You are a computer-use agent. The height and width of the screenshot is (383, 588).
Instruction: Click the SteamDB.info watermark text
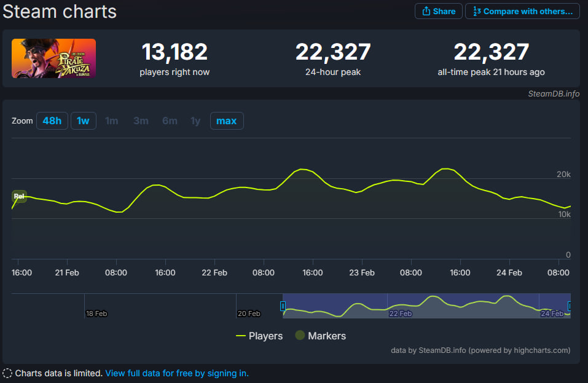coord(553,94)
